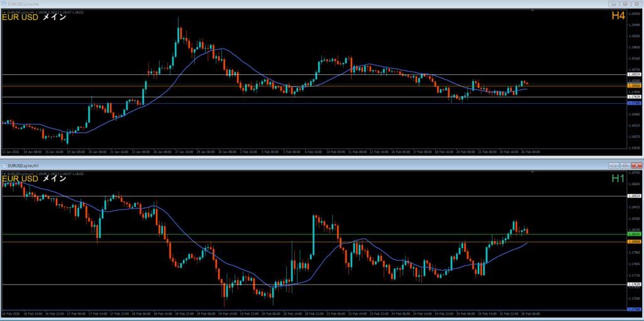Image resolution: width=644 pixels, height=321 pixels.
Task: Click the EURUSD H1 window title icon
Action: click(4, 166)
